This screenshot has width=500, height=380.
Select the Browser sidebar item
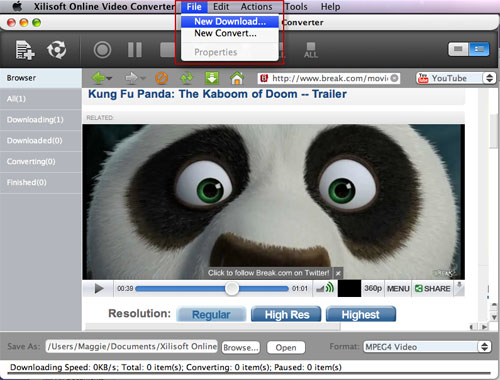tap(41, 78)
